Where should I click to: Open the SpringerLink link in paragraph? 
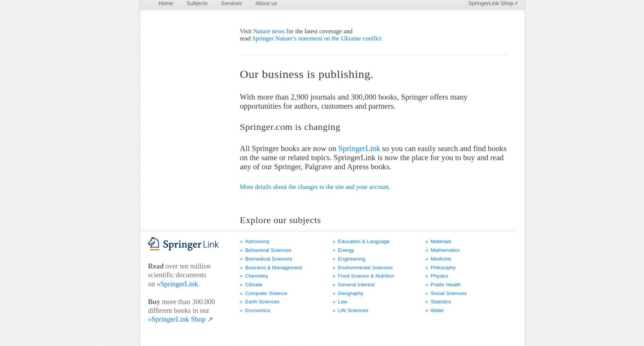coord(359,149)
